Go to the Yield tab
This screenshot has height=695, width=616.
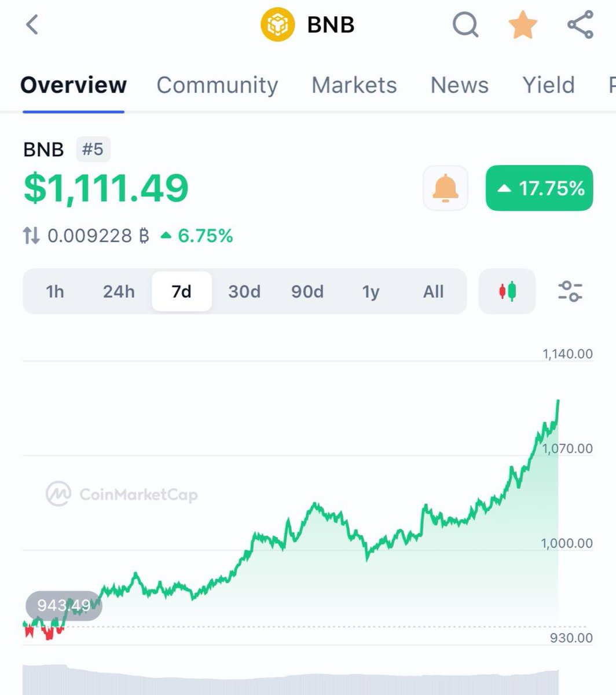(x=548, y=85)
